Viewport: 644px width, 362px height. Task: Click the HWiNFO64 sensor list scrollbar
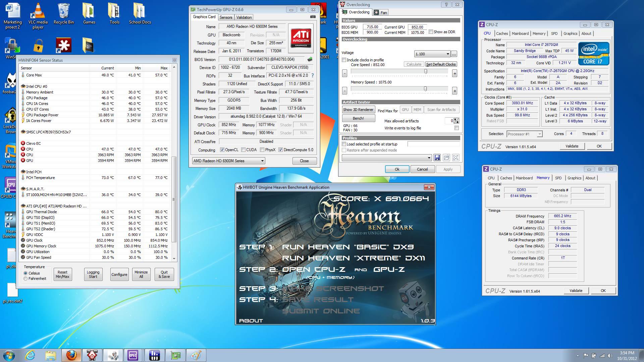pyautogui.click(x=174, y=199)
